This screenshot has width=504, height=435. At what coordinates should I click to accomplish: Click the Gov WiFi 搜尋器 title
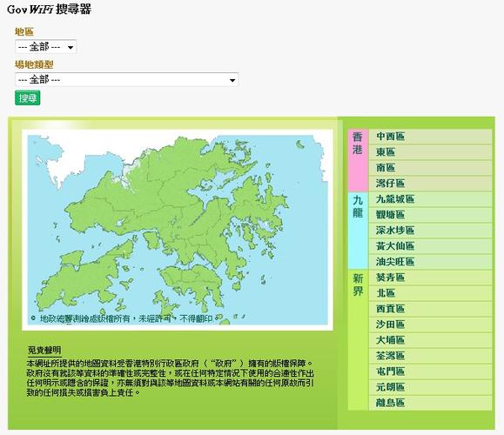[x=49, y=9]
